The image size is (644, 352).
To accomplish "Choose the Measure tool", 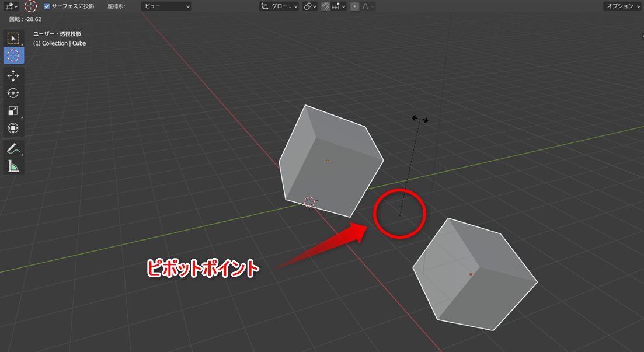I will click(x=13, y=166).
